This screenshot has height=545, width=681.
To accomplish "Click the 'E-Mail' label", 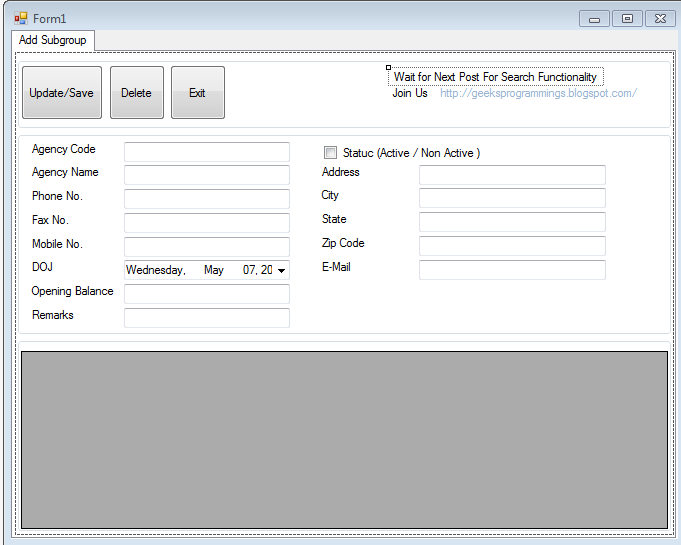I will pos(336,267).
